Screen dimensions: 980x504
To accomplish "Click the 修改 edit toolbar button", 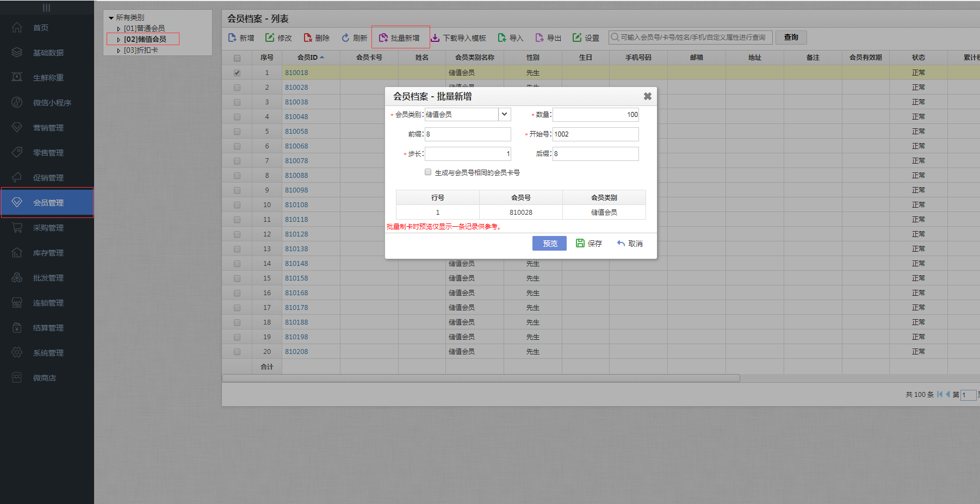I will click(x=278, y=38).
